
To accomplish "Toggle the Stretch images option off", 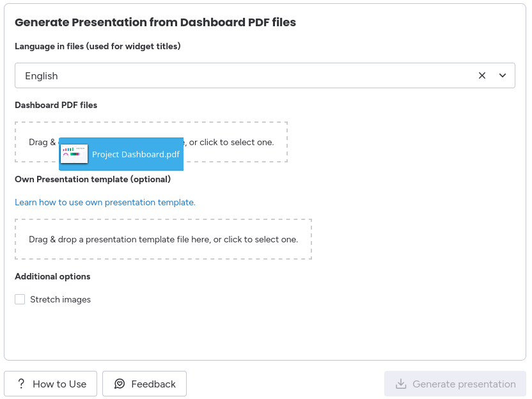I will click(x=20, y=299).
